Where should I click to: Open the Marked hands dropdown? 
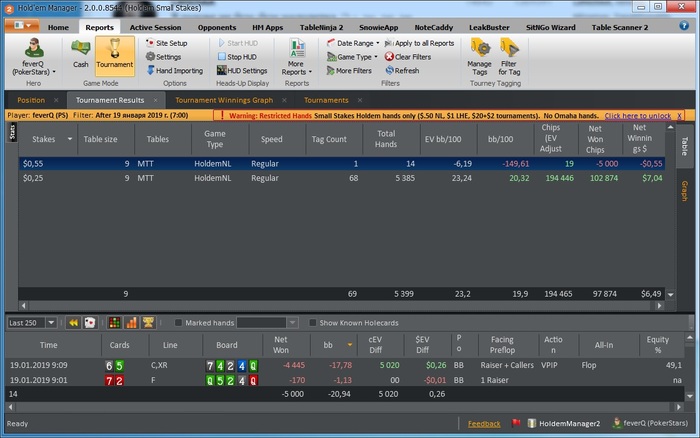pos(292,322)
